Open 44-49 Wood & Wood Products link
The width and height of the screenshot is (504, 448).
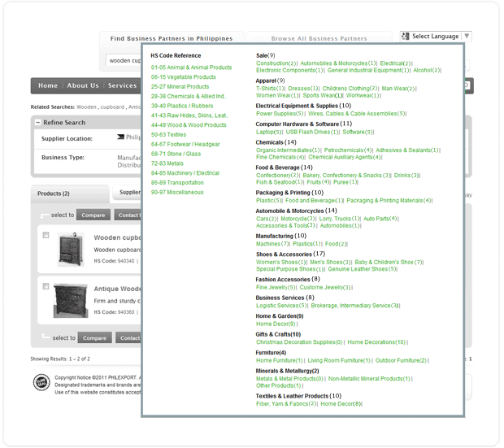coord(189,125)
